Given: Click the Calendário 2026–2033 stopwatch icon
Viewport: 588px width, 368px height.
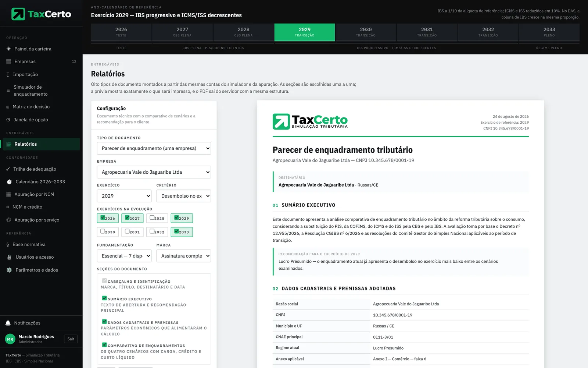Looking at the screenshot, I should pos(10,182).
